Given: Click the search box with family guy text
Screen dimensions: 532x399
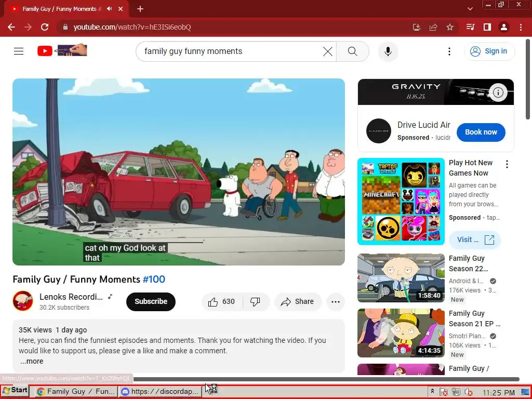Looking at the screenshot, I should point(231,51).
